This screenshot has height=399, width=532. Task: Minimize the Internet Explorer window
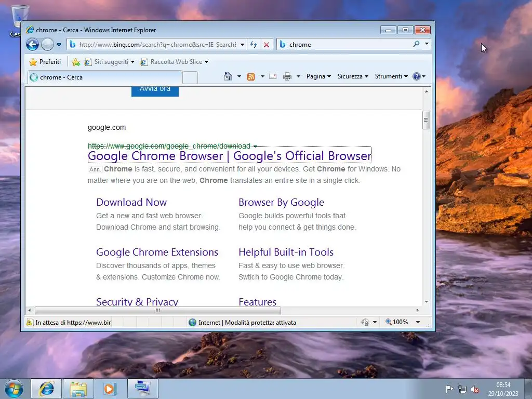pyautogui.click(x=388, y=30)
